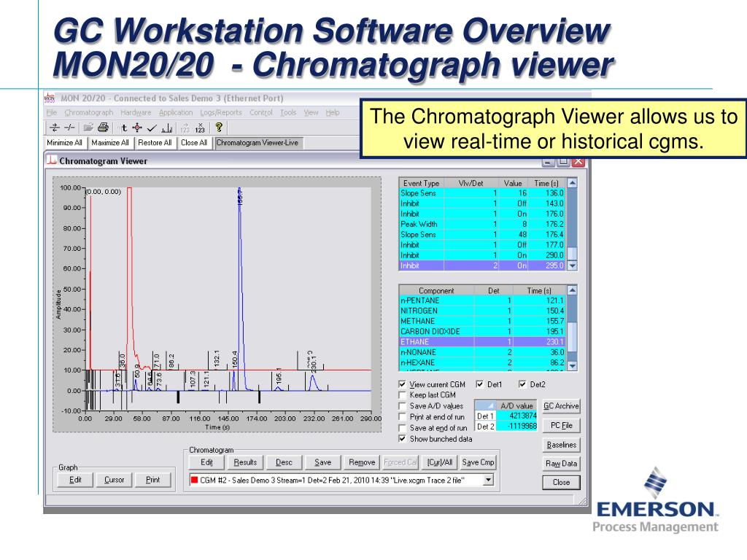Select the CARBON DIOXIDE component row

[483, 332]
